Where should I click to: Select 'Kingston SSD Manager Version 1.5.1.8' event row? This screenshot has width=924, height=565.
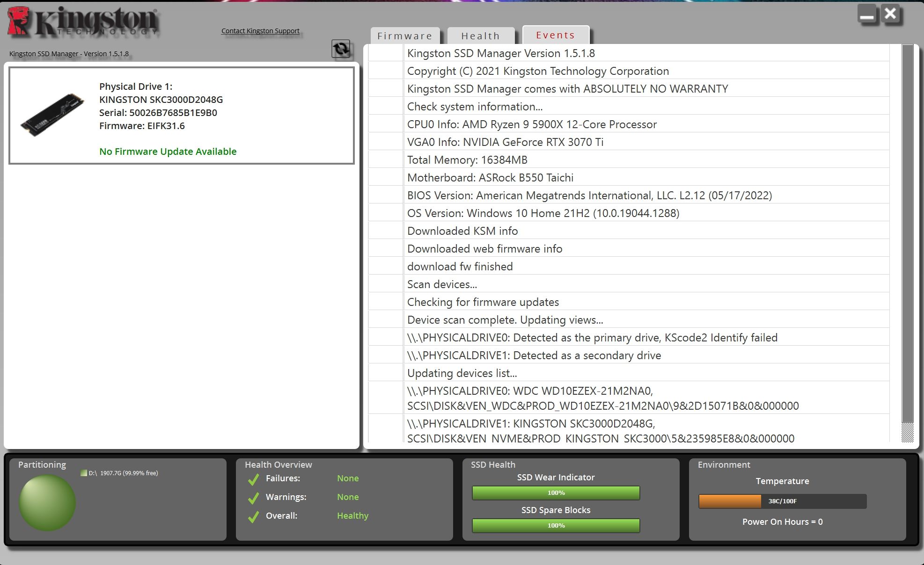629,53
